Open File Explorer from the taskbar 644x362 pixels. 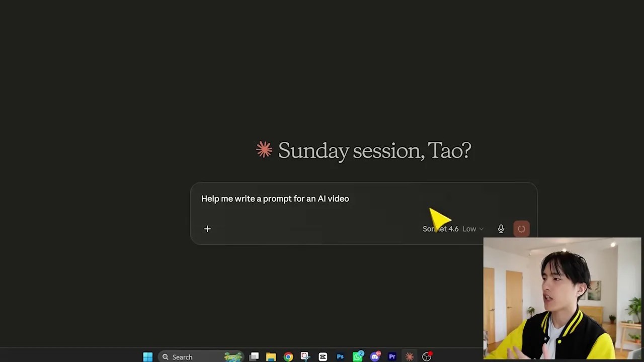[271, 357]
